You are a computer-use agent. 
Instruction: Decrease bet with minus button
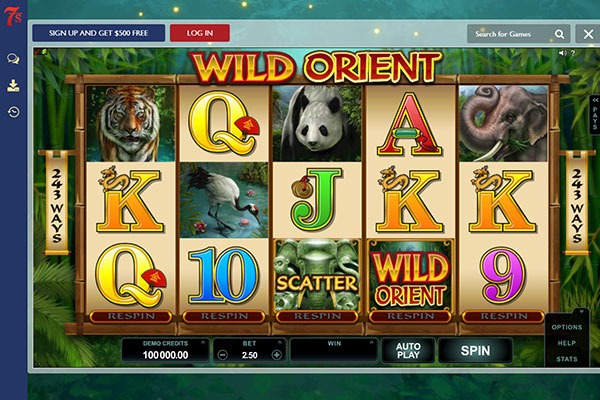222,355
